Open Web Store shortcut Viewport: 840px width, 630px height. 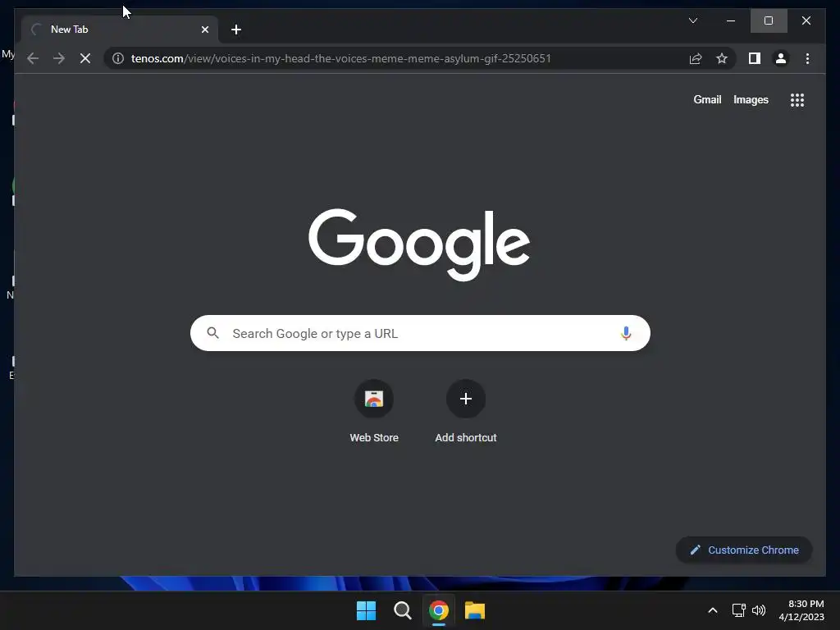(374, 411)
